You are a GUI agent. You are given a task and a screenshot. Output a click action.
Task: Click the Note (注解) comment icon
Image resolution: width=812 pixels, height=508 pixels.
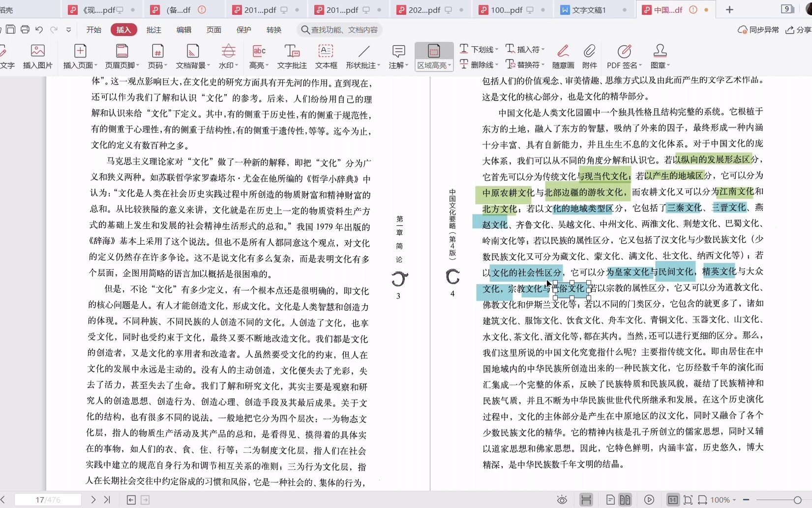(399, 51)
